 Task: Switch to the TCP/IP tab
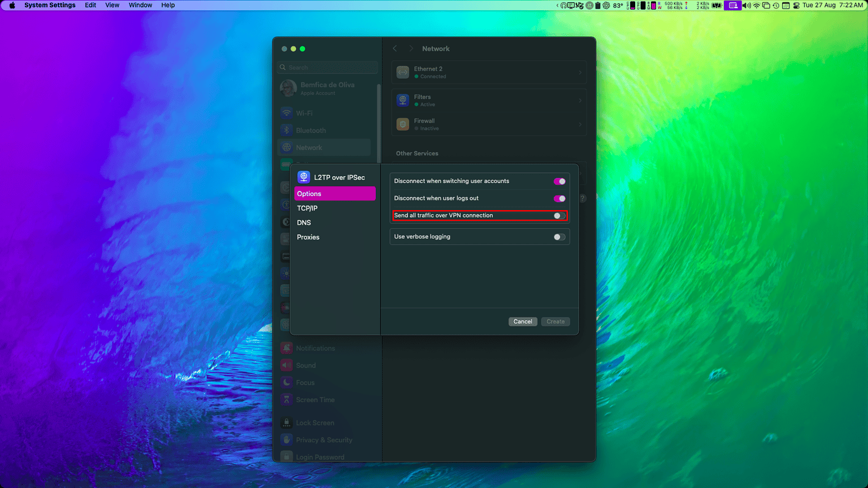click(307, 208)
